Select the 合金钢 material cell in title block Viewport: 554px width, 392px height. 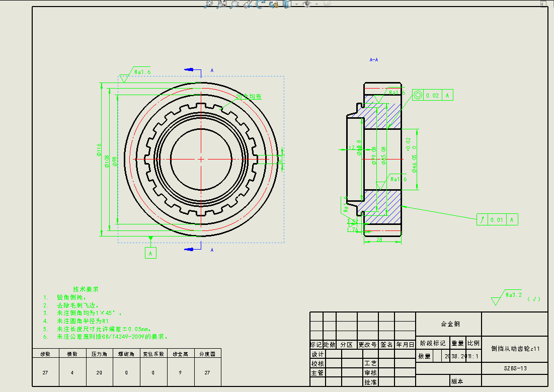pyautogui.click(x=450, y=324)
